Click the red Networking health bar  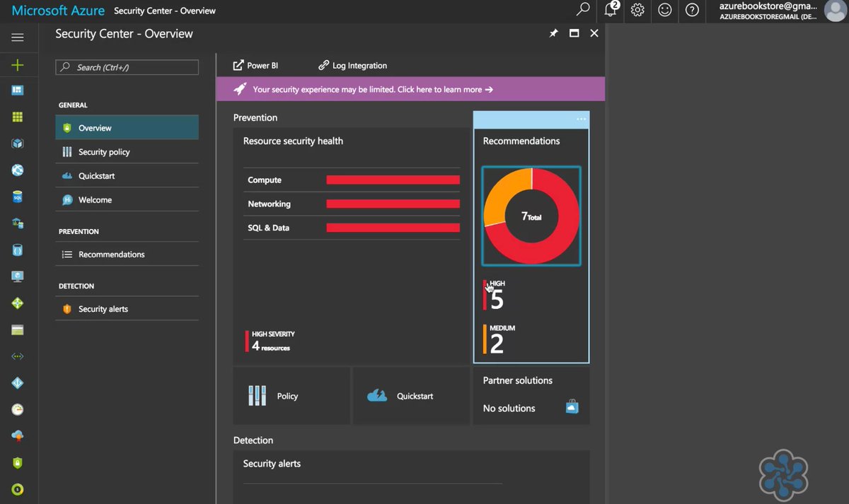point(393,204)
